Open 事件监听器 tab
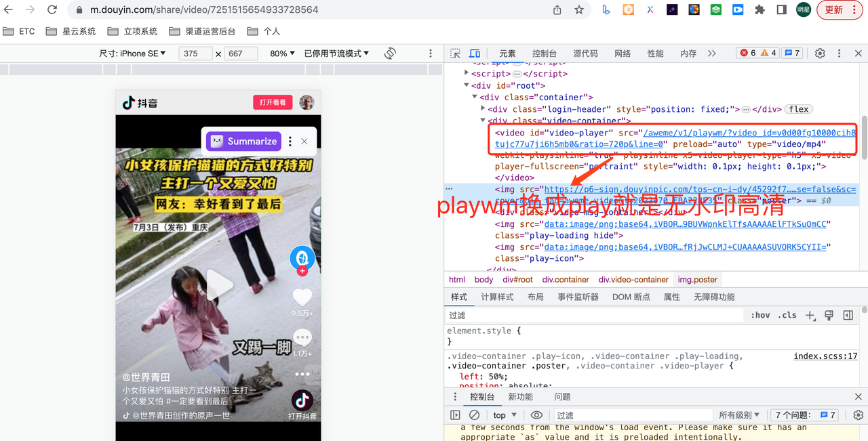 (578, 297)
